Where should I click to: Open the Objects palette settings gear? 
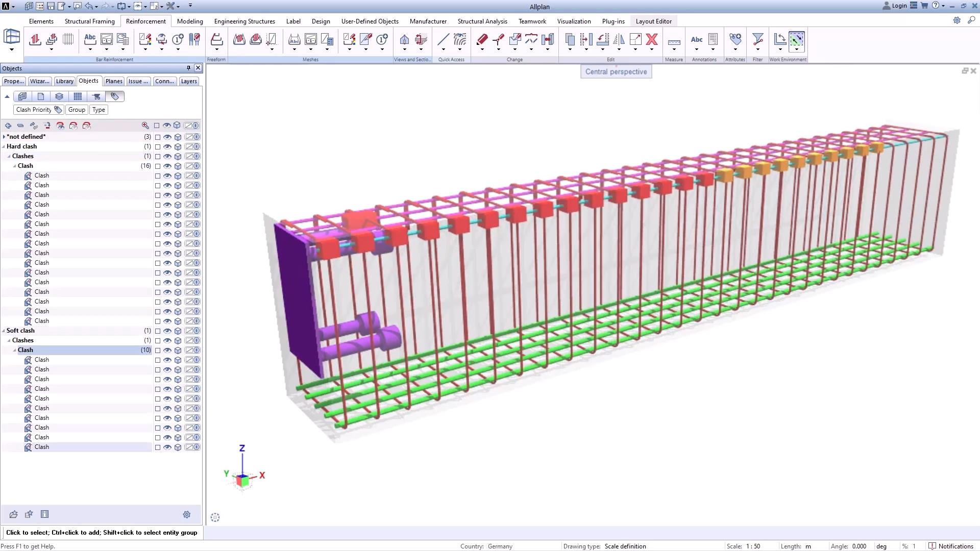tap(187, 514)
